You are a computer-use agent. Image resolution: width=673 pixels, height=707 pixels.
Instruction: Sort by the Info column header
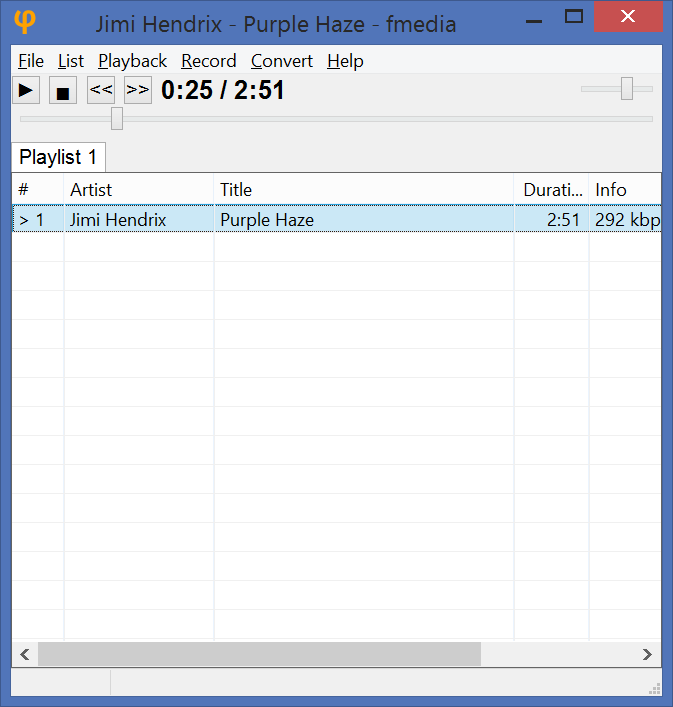pos(625,190)
